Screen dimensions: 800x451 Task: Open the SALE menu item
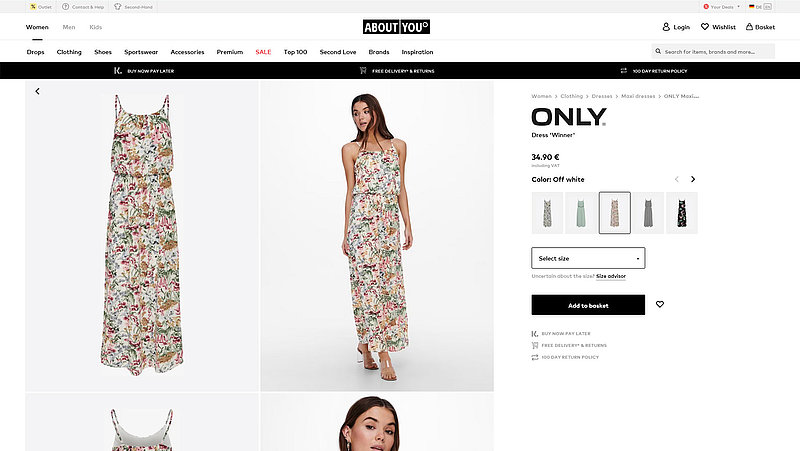pyautogui.click(x=263, y=51)
